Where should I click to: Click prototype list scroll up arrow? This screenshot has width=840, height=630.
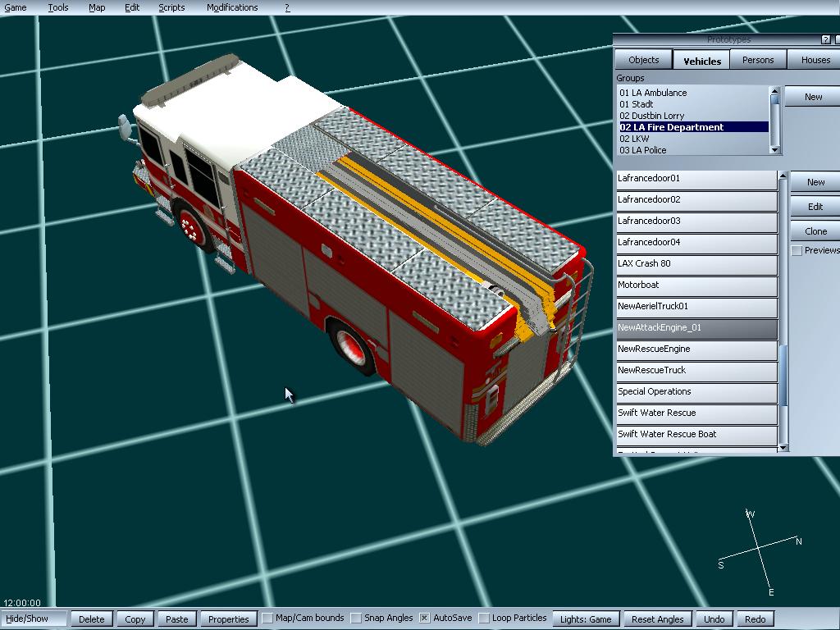tap(783, 176)
